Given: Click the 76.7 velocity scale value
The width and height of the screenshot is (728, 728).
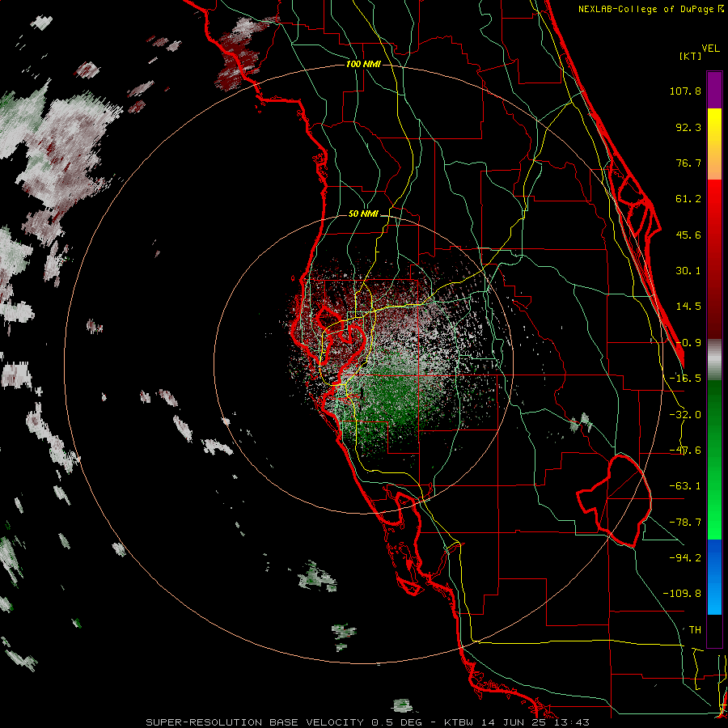Looking at the screenshot, I should tap(688, 163).
